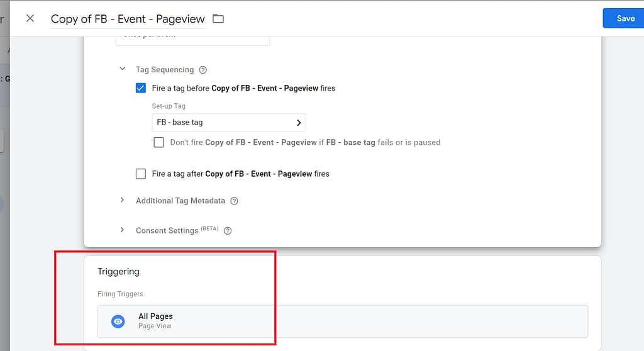Open the Tag Sequencing help icon
Image resolution: width=644 pixels, height=351 pixels.
click(203, 70)
